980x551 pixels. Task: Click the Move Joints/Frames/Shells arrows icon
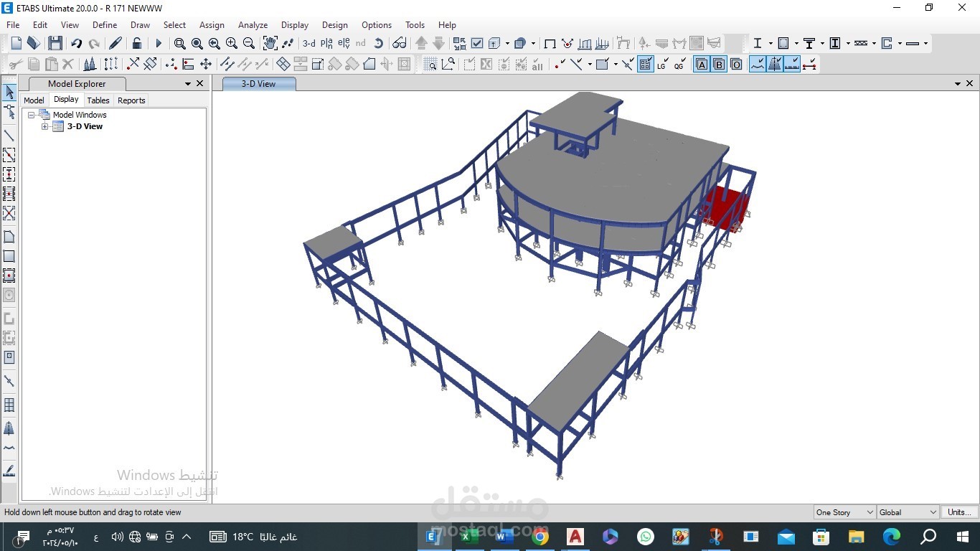(x=206, y=65)
